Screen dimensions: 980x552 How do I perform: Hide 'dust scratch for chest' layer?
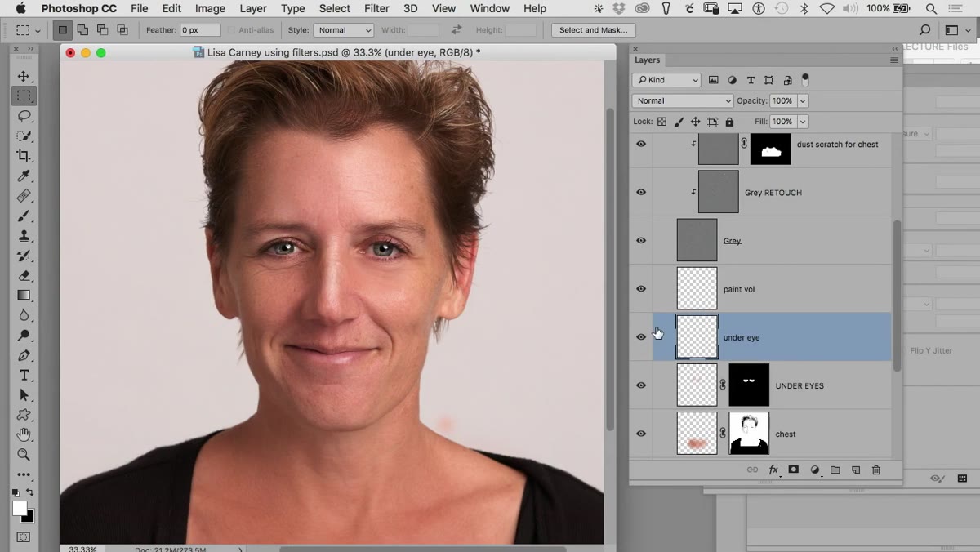[641, 145]
